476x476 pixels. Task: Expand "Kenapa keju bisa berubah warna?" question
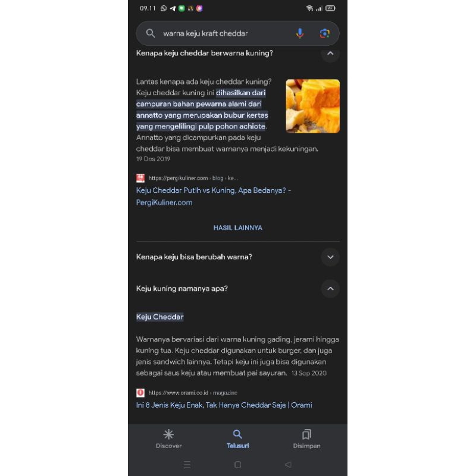[x=330, y=257]
